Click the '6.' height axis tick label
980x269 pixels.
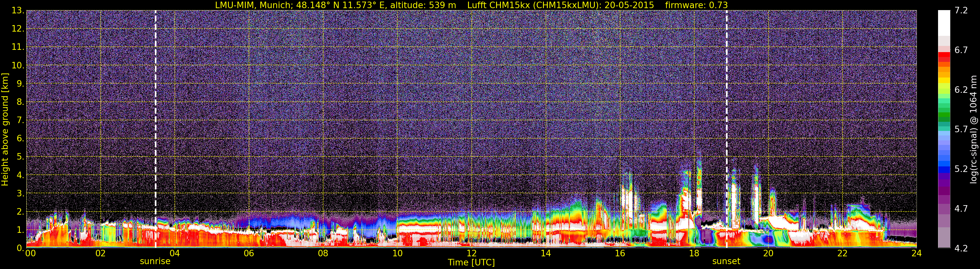click(20, 138)
